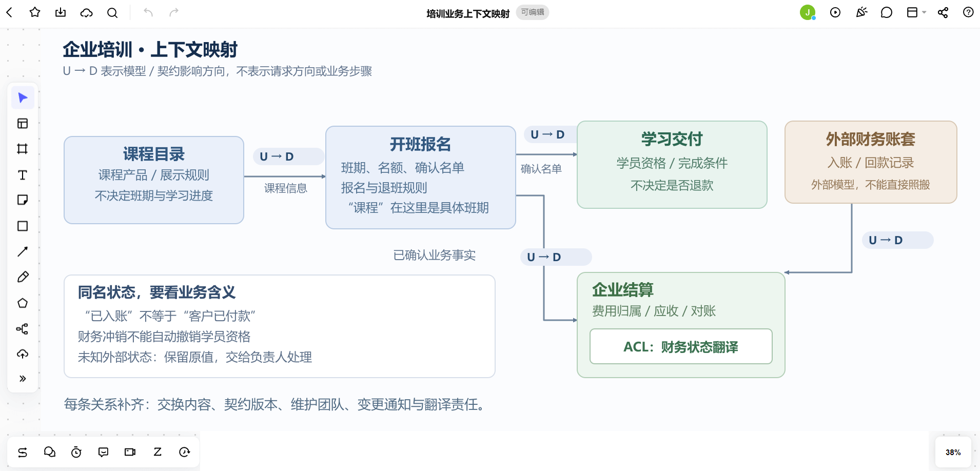This screenshot has height=471, width=980.
Task: Open the comments bubble in top bar
Action: (887, 12)
